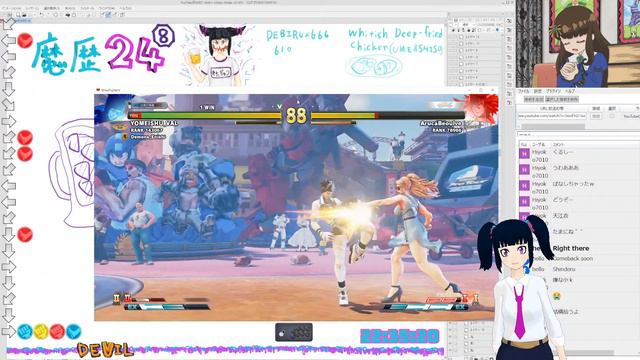The image size is (640, 360).
Task: Toggle visibility box of the top layer row
Action: click(x=461, y=37)
